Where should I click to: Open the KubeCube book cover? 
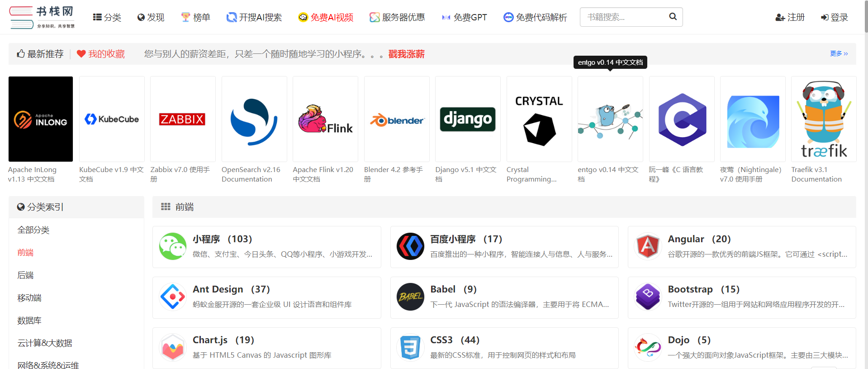[x=112, y=119]
